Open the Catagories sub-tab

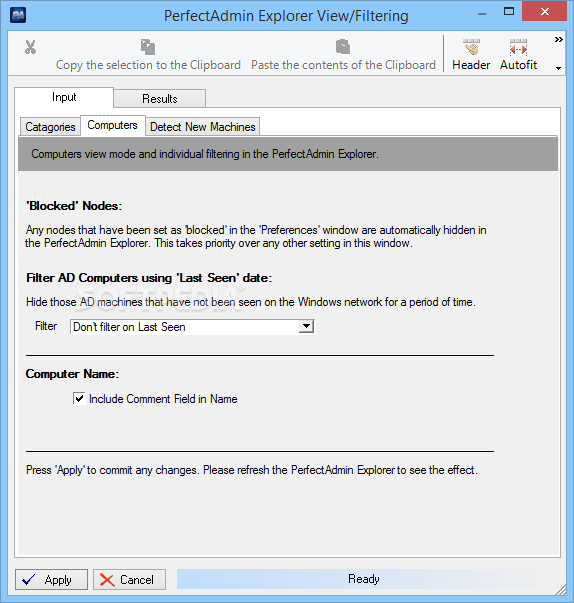click(50, 127)
